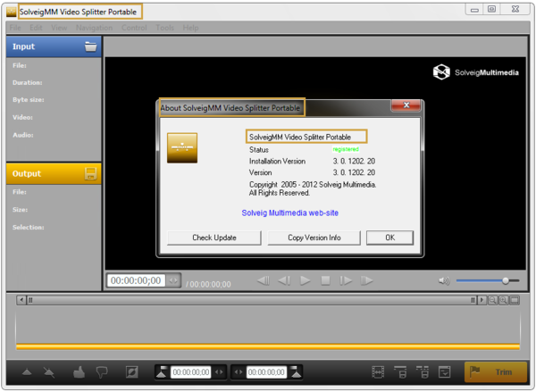Click the Output save icon
The width and height of the screenshot is (536, 392).
90,173
